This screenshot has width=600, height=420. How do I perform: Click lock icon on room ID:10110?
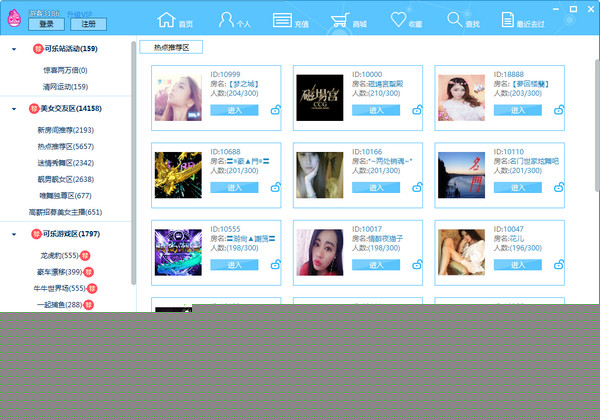pos(559,187)
